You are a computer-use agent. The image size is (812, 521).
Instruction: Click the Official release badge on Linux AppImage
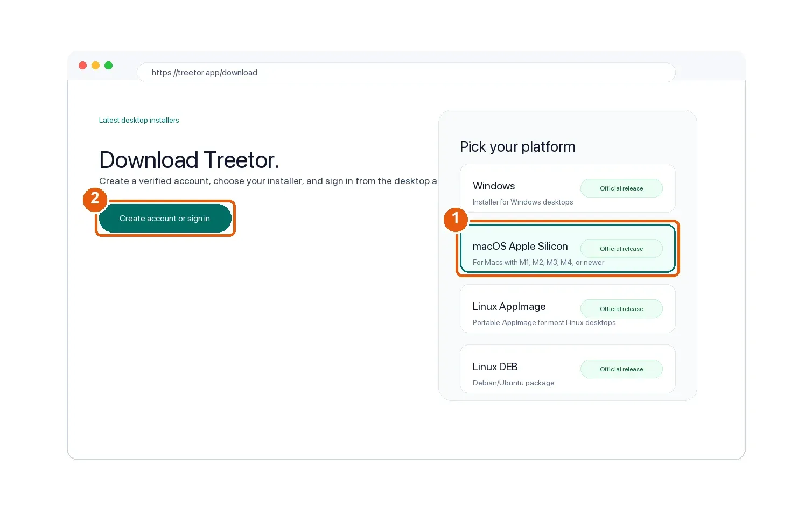pyautogui.click(x=621, y=309)
